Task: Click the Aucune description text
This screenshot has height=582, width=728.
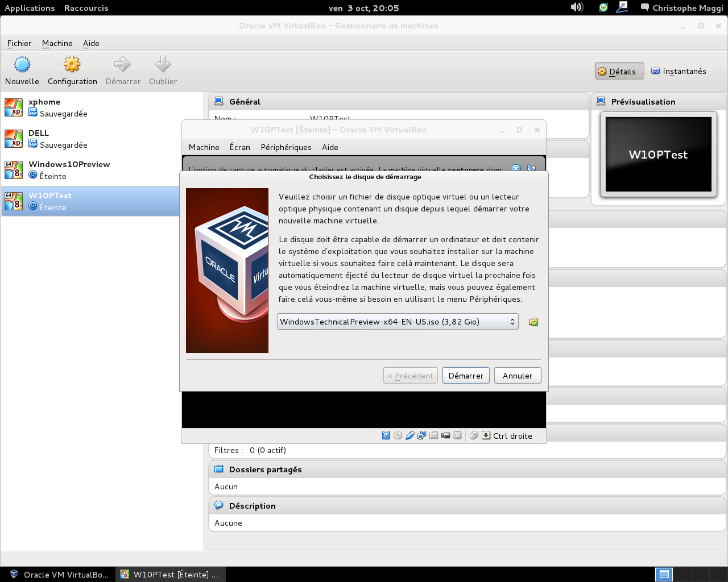Action: click(x=228, y=523)
